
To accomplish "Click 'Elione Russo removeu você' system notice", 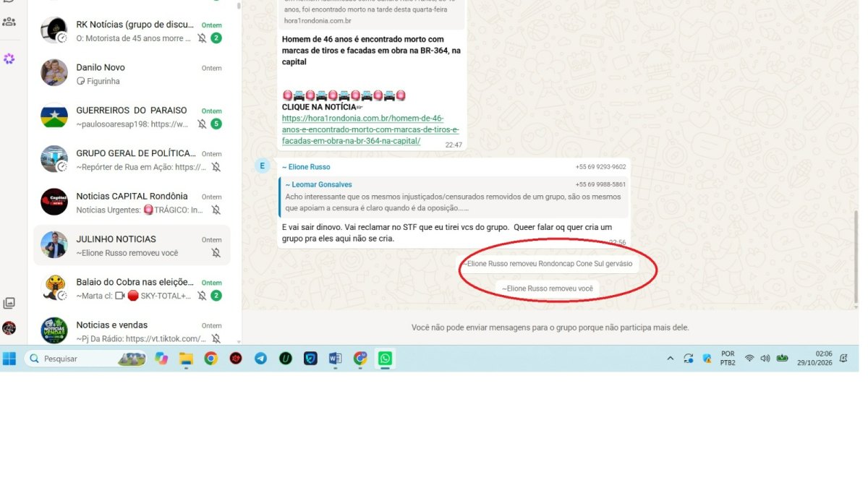I will point(548,288).
